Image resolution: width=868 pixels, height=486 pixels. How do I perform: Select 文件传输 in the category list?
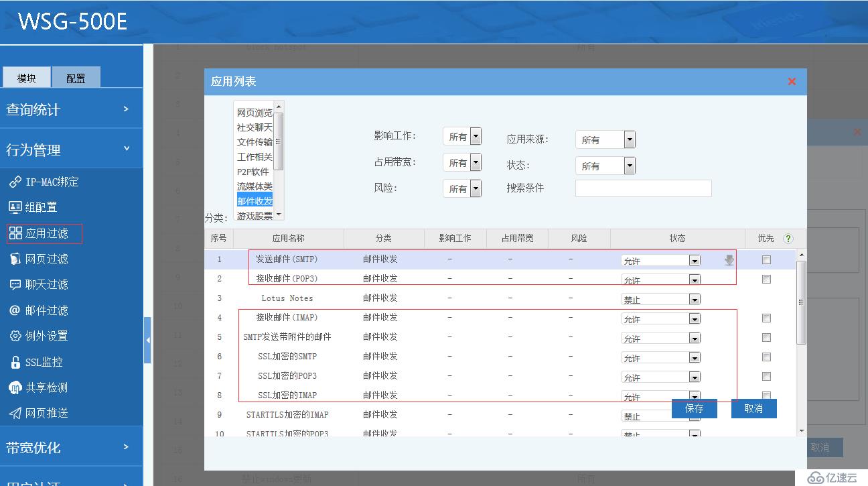[x=255, y=142]
